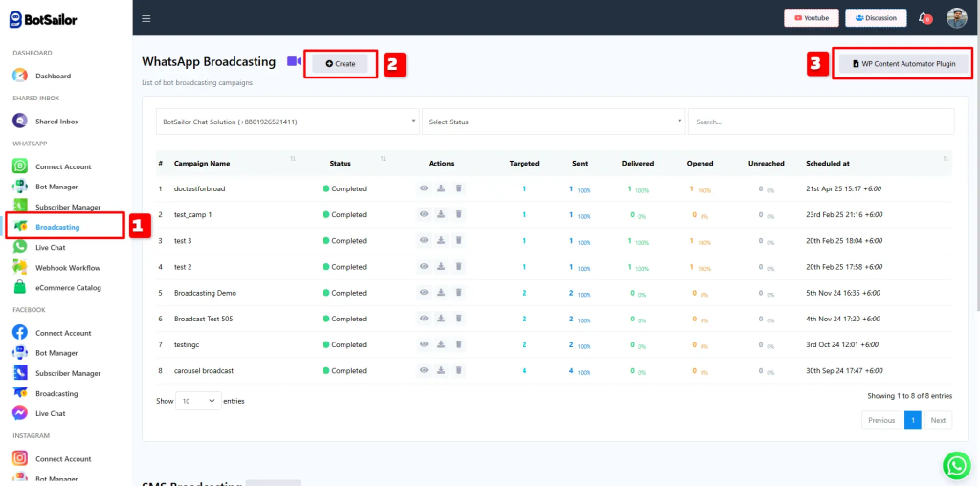Screen dimensions: 980x486
Task: View the Broadcasting Demo campaign eye icon
Action: point(424,293)
